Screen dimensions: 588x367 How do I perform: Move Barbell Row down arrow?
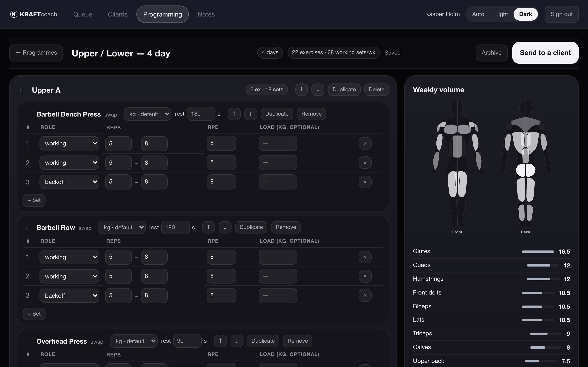(x=225, y=227)
